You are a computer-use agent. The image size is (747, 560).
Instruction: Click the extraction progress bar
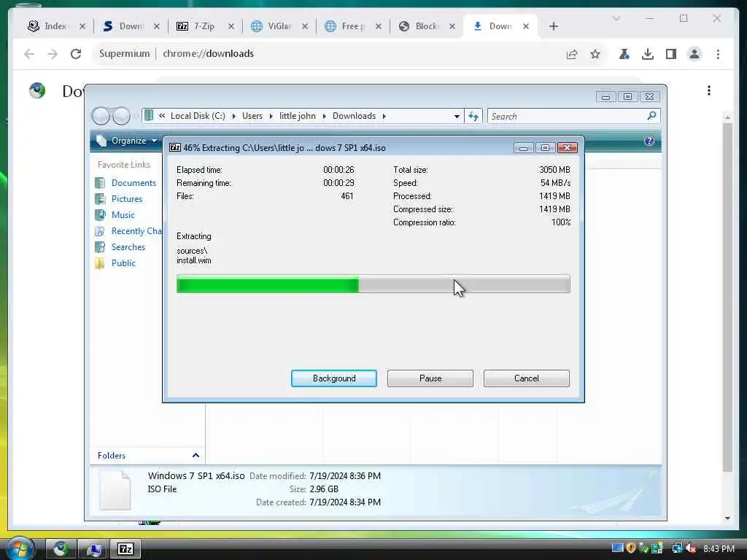point(373,285)
